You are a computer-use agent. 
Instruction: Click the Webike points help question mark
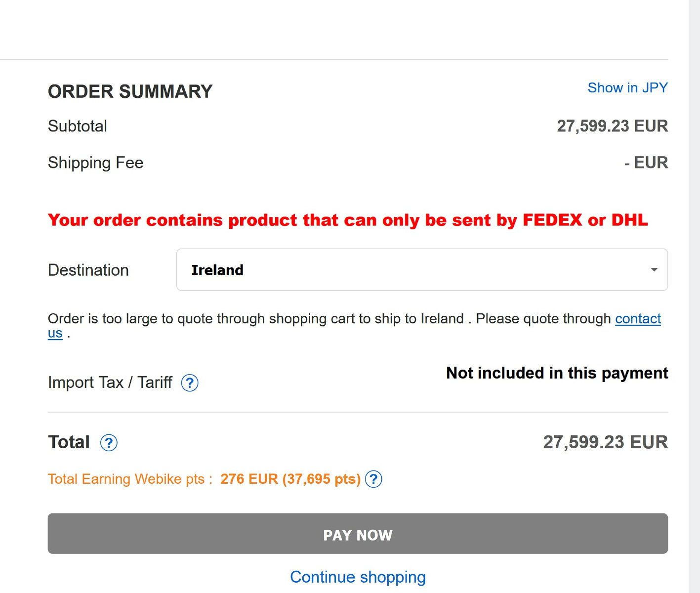pyautogui.click(x=373, y=479)
